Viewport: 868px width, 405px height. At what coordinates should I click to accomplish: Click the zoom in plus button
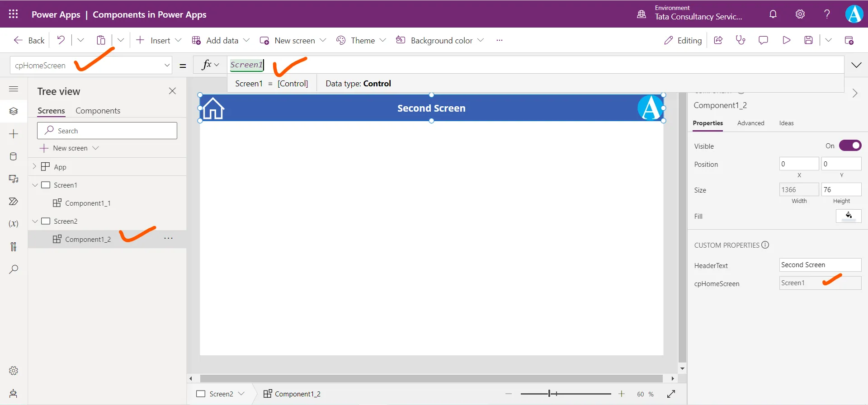point(622,394)
